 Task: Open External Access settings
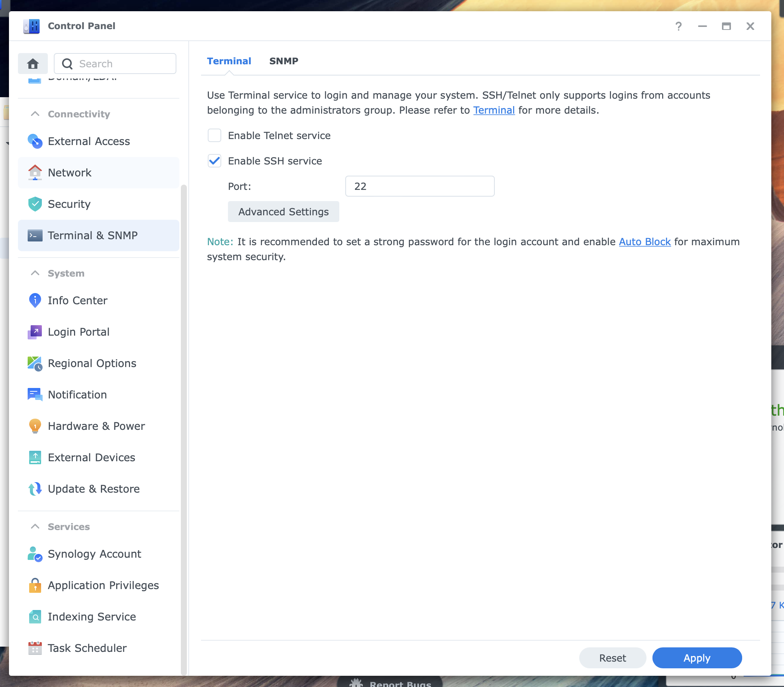click(x=99, y=141)
